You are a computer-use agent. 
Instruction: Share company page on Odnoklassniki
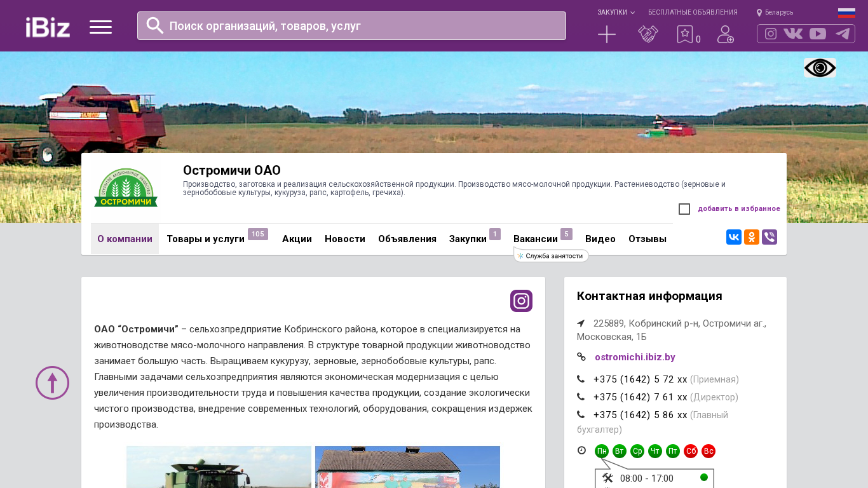[x=752, y=237]
